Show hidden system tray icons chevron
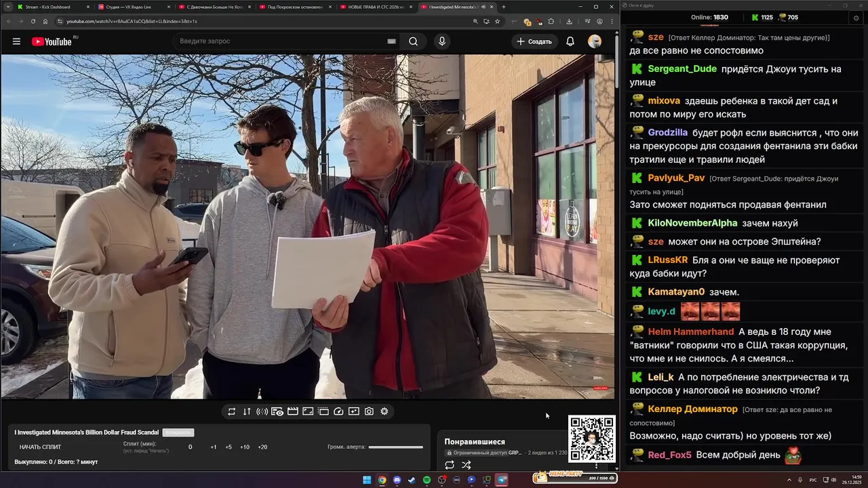The width and height of the screenshot is (868, 488). (789, 480)
